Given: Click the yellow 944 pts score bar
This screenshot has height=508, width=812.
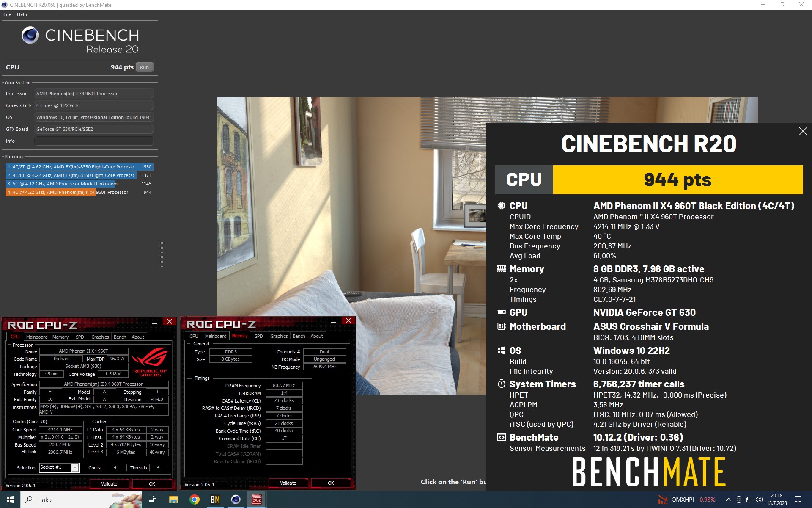Looking at the screenshot, I should tap(678, 179).
